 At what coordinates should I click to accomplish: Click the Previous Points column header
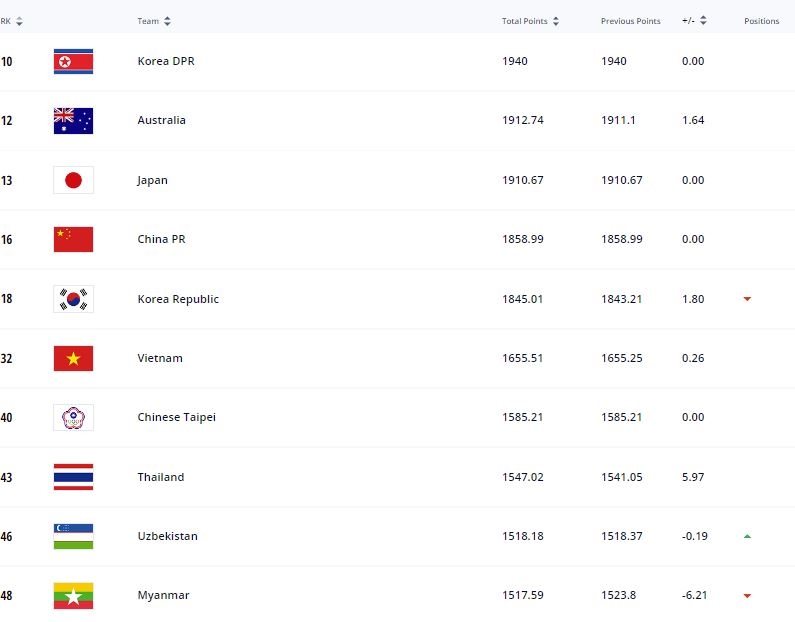pos(630,21)
